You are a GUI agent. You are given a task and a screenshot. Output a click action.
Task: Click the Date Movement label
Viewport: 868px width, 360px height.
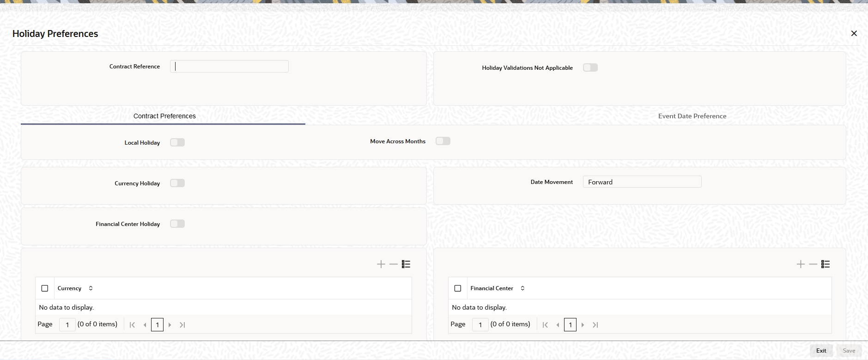[x=552, y=182]
